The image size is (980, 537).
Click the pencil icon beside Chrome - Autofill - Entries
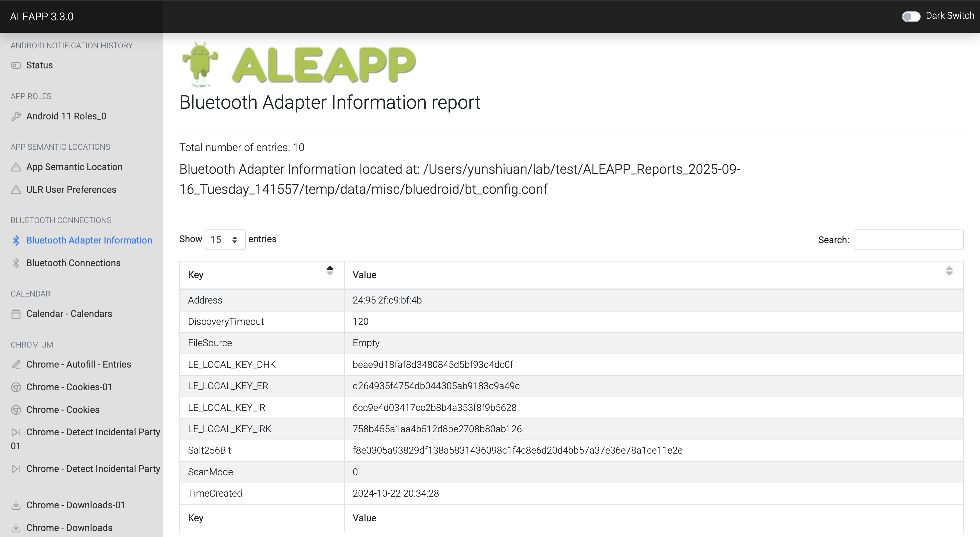pyautogui.click(x=16, y=364)
